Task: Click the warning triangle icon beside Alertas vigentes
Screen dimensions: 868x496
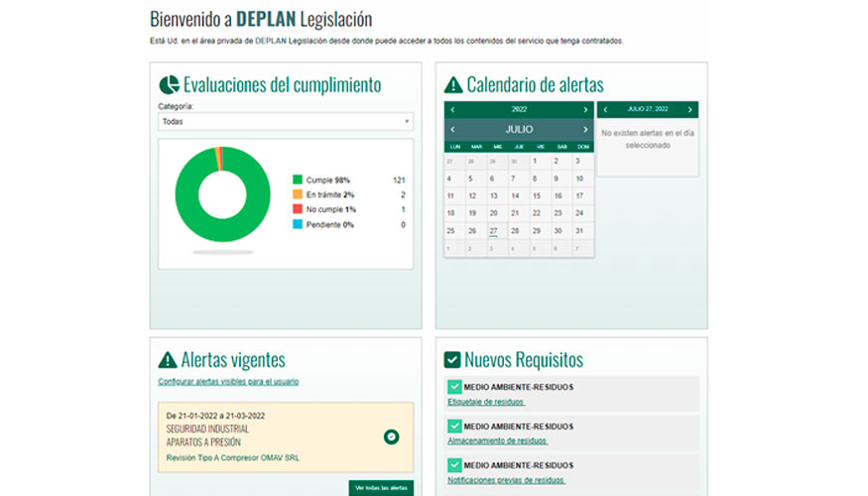Action: coord(168,360)
